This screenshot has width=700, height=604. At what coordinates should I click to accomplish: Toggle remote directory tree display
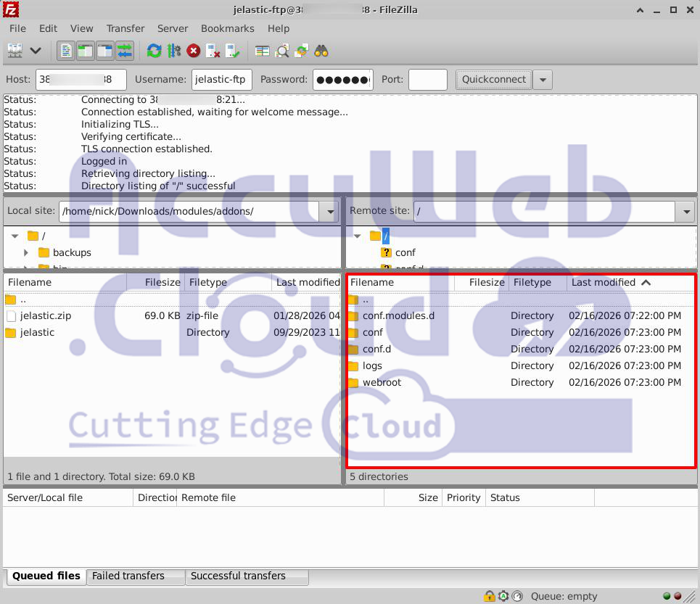point(105,51)
